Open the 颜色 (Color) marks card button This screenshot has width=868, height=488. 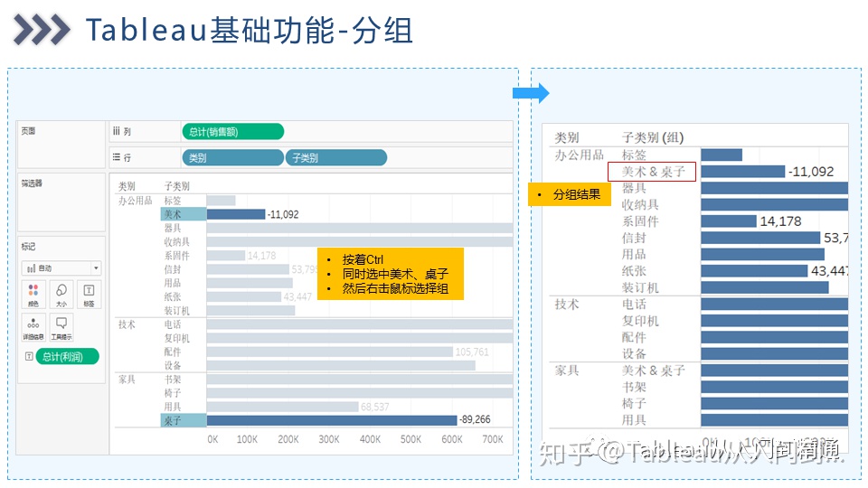(x=33, y=295)
